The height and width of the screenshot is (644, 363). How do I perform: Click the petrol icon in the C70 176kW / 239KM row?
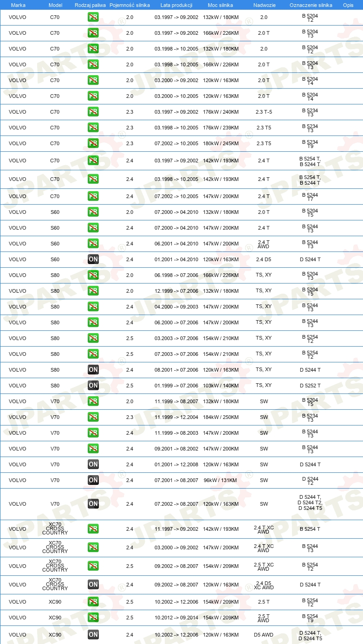click(93, 128)
